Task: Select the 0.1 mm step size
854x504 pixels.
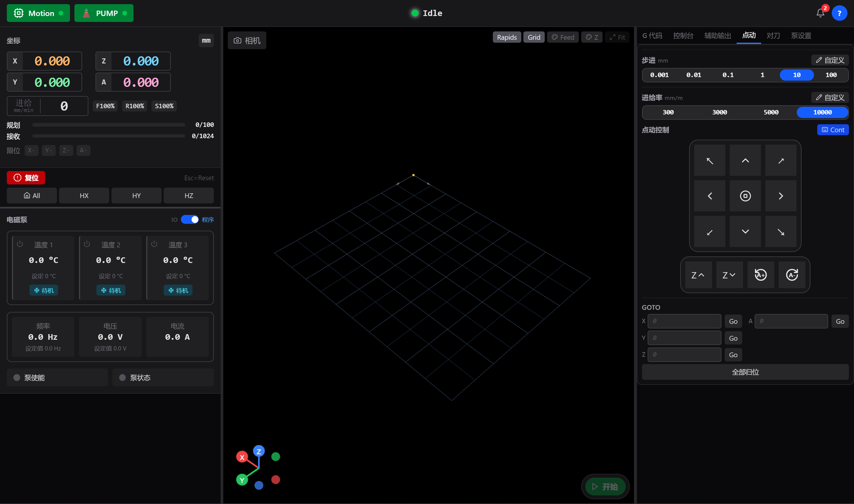Action: click(728, 75)
